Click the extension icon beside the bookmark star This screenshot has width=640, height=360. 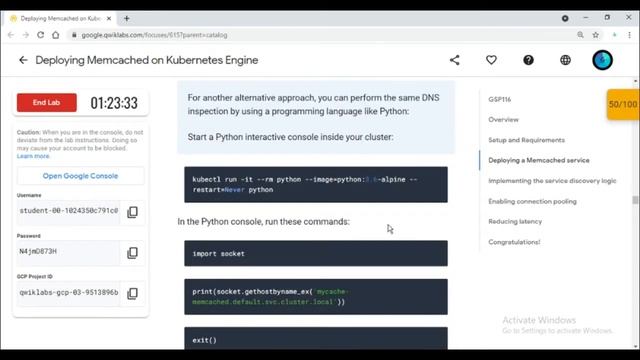(x=614, y=35)
